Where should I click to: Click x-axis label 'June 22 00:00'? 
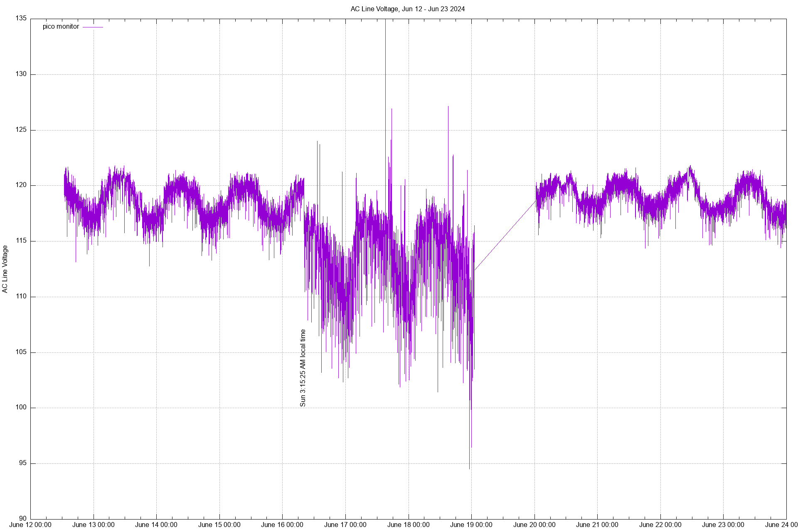(x=660, y=525)
